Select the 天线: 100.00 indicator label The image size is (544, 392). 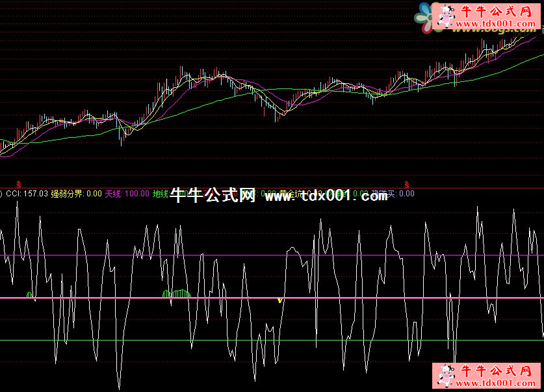pyautogui.click(x=127, y=194)
